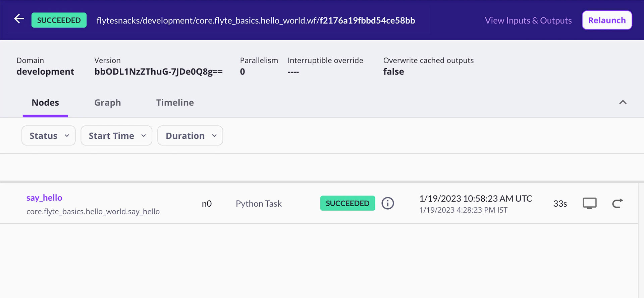
Task: Open the Duration filter dropdown
Action: 190,136
